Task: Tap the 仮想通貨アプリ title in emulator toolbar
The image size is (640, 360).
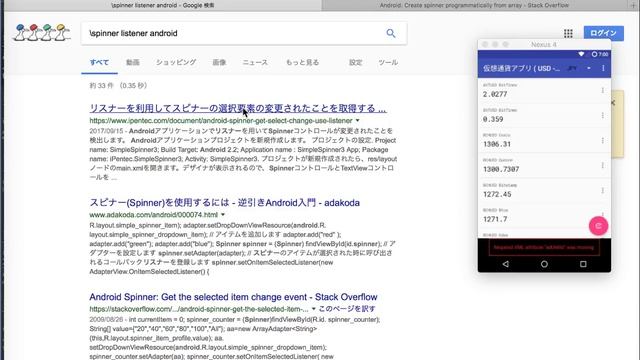Action: tap(522, 69)
